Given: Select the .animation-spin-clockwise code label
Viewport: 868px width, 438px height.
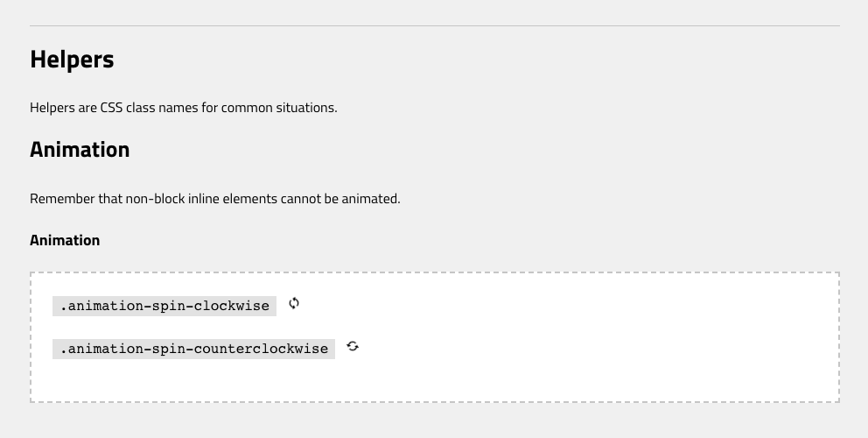Looking at the screenshot, I should click(164, 306).
